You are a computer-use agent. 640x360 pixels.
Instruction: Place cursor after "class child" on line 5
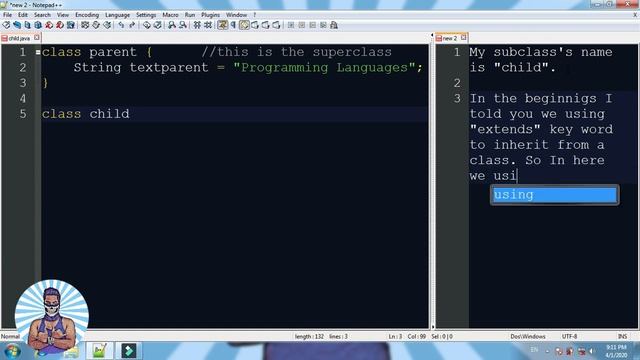pos(130,114)
